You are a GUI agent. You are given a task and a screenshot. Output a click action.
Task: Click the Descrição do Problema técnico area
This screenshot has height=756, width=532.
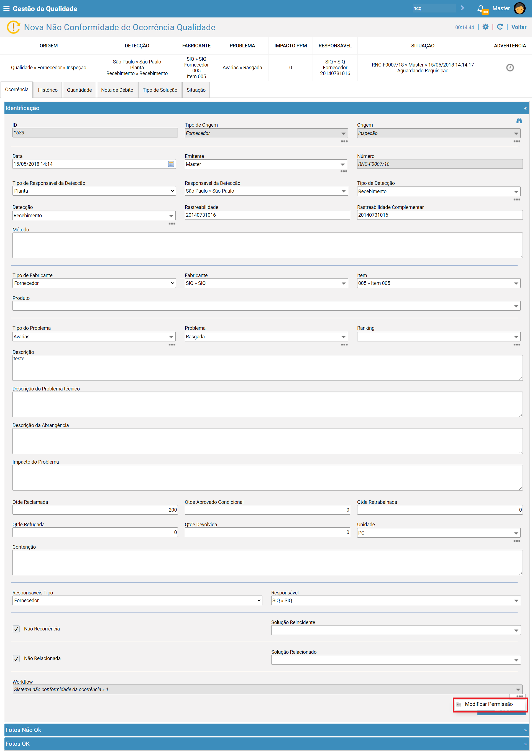(267, 404)
